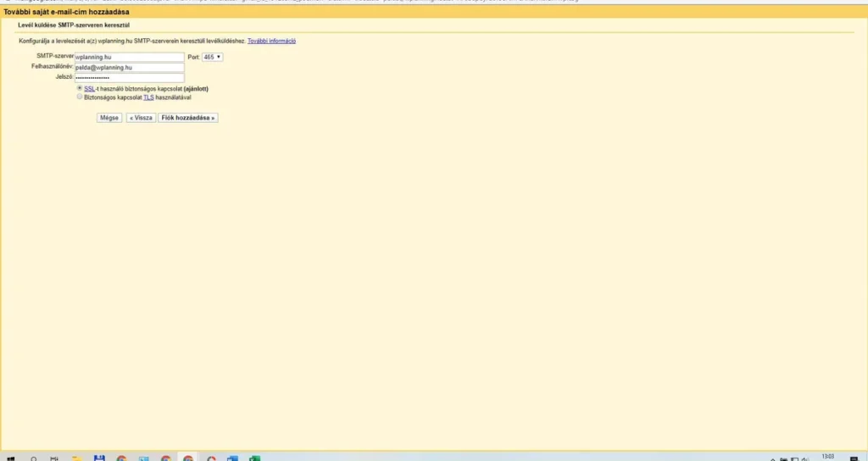Go back with the « Vissza button
Viewport: 868px width, 461px height.
[141, 118]
